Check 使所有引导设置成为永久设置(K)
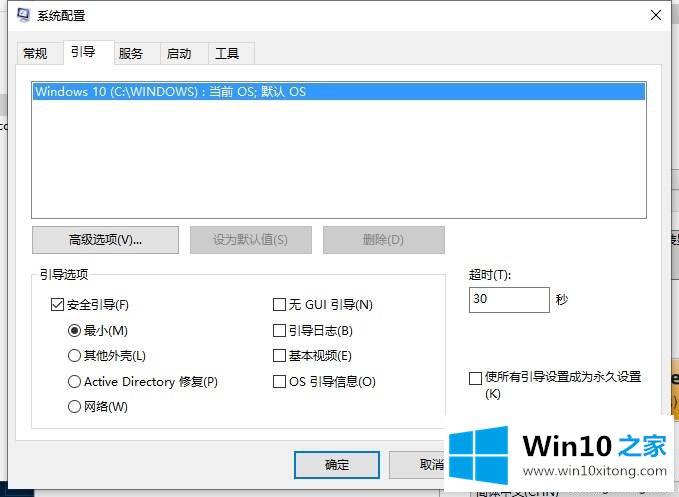The image size is (679, 497). 475,378
